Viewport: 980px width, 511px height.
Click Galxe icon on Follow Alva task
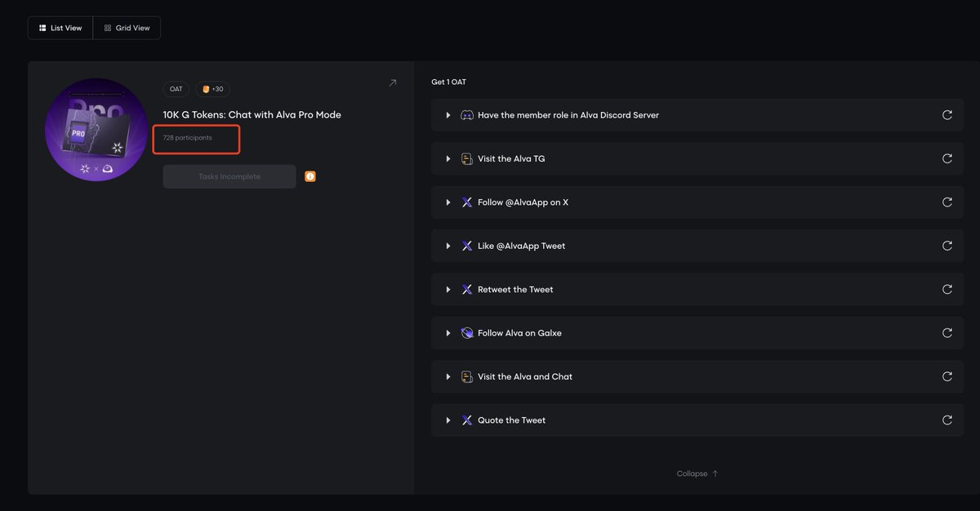(467, 333)
